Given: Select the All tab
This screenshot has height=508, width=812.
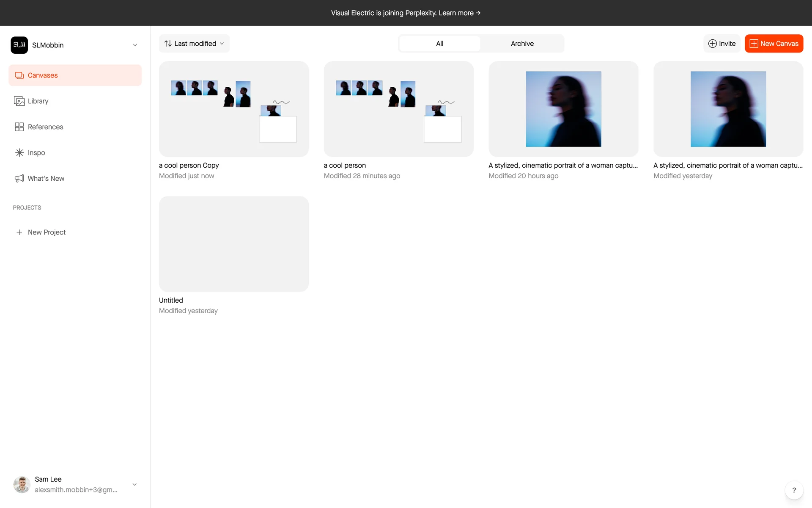Looking at the screenshot, I should tap(439, 44).
